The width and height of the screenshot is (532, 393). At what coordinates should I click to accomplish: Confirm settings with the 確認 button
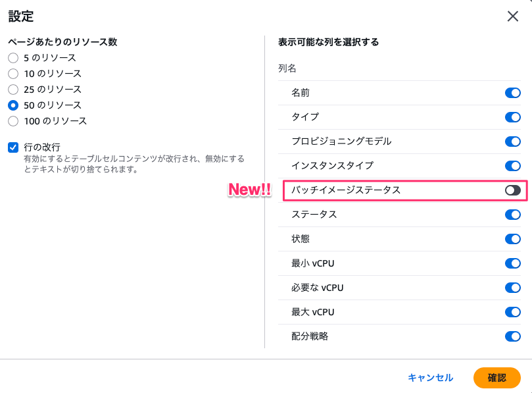point(497,378)
